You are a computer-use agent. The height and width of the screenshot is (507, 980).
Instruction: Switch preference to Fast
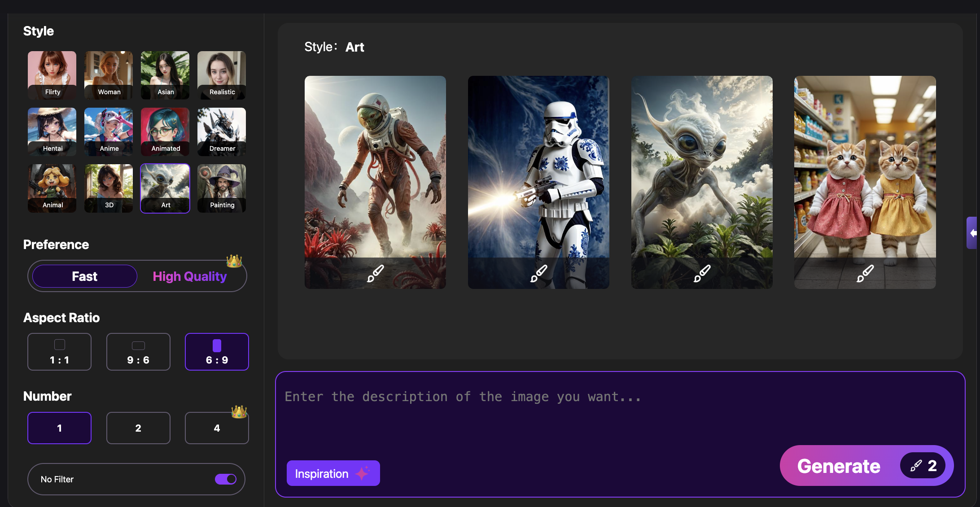tap(85, 276)
